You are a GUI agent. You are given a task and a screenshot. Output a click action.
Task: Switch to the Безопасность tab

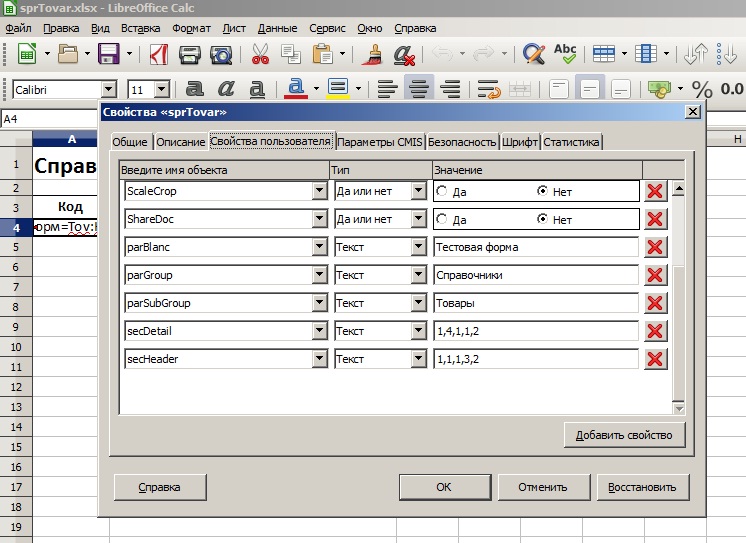(x=463, y=141)
